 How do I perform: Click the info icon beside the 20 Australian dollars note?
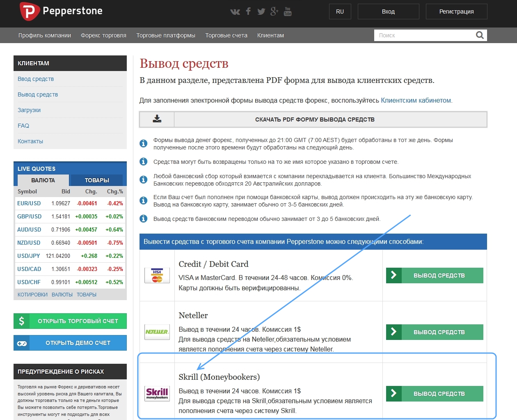(x=143, y=179)
